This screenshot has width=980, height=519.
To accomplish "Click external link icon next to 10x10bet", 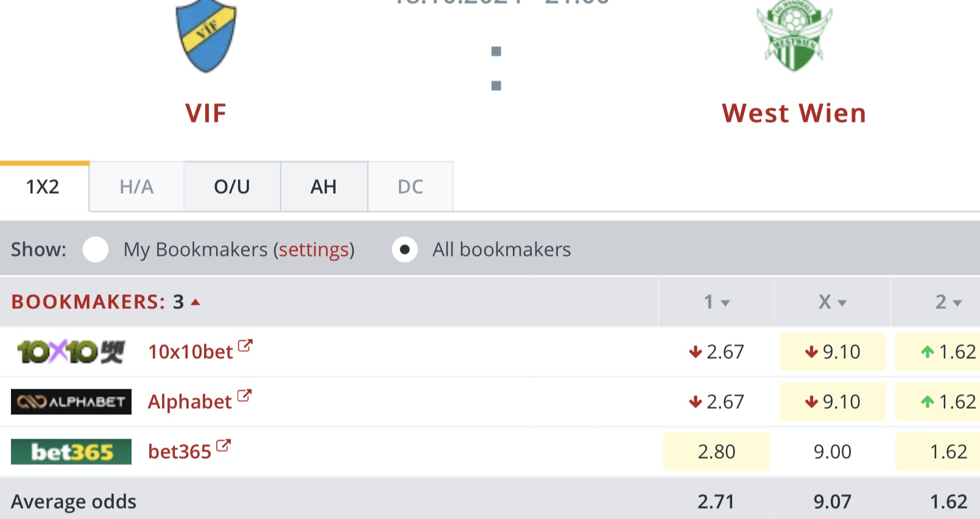I will (245, 346).
